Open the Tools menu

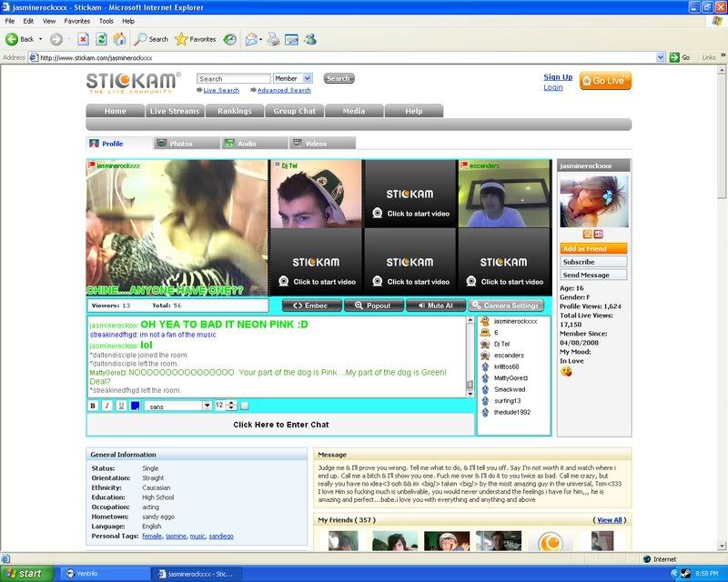[106, 21]
